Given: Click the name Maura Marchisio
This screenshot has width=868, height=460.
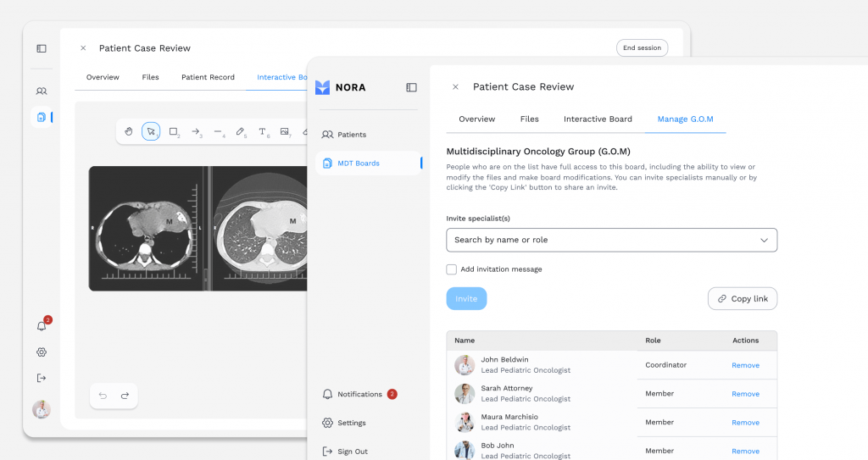Looking at the screenshot, I should tap(509, 417).
